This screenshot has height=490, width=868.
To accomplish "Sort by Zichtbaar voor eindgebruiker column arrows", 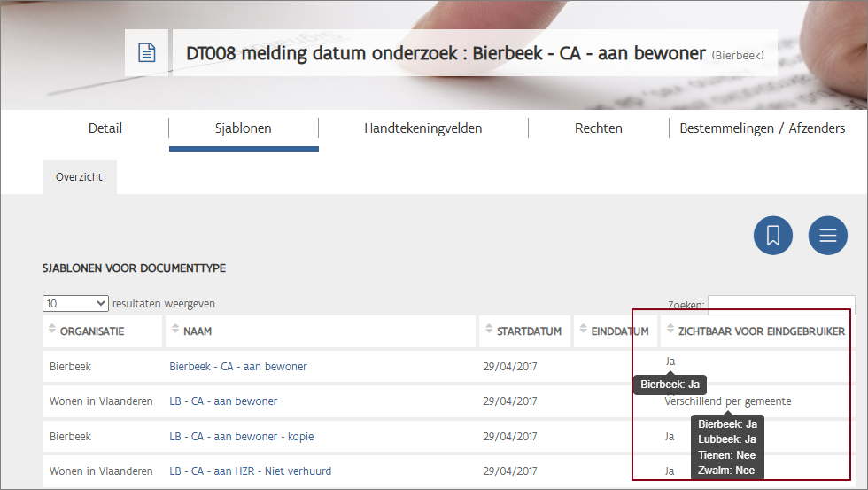I will pyautogui.click(x=670, y=331).
